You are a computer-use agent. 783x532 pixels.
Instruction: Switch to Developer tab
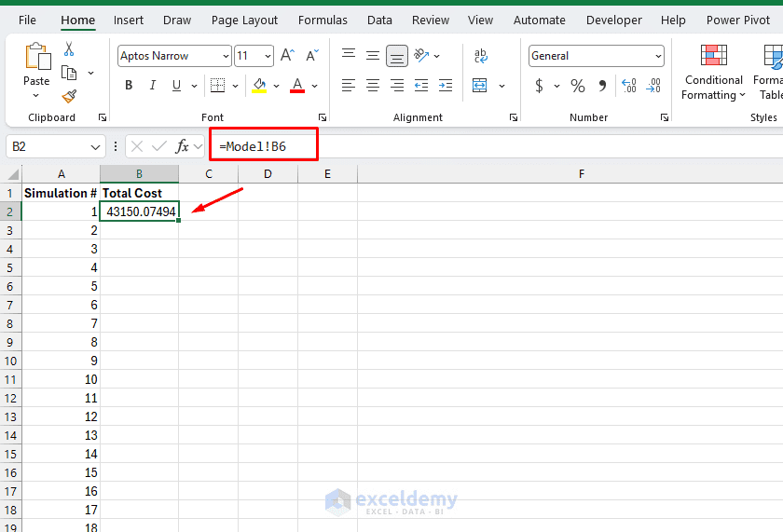pyautogui.click(x=613, y=20)
